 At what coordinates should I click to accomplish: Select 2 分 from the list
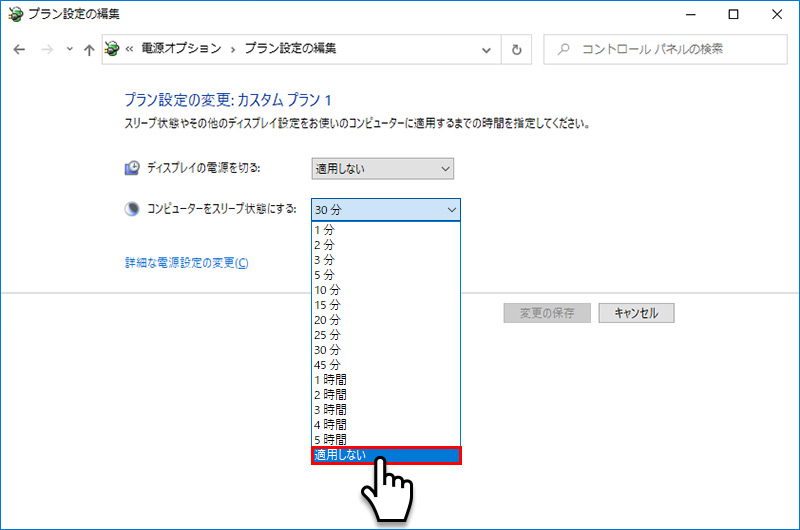[386, 245]
